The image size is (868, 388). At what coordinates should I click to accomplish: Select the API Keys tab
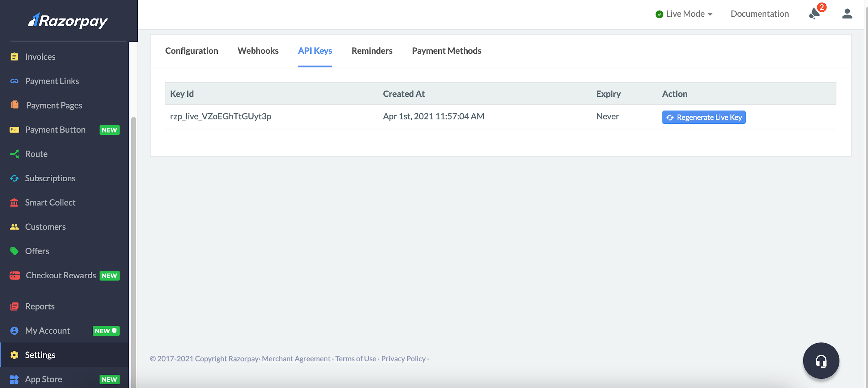315,50
